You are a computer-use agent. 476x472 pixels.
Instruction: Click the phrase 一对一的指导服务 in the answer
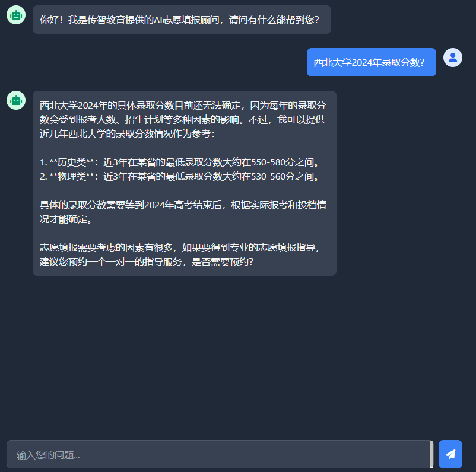143,261
